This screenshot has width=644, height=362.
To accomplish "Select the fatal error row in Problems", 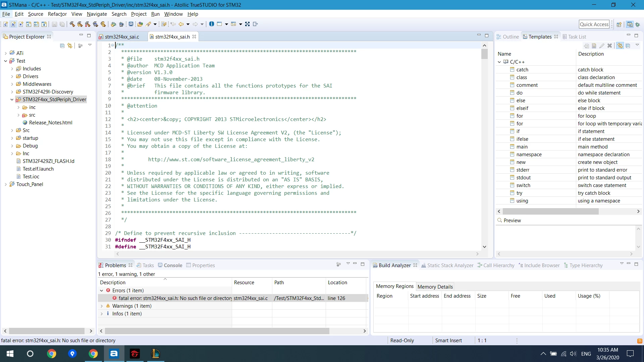I will click(233, 298).
